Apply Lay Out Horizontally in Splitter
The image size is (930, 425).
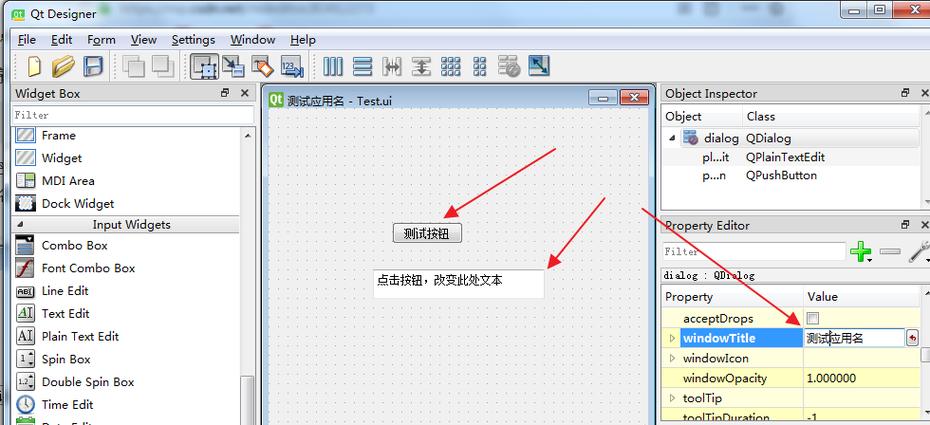click(392, 66)
